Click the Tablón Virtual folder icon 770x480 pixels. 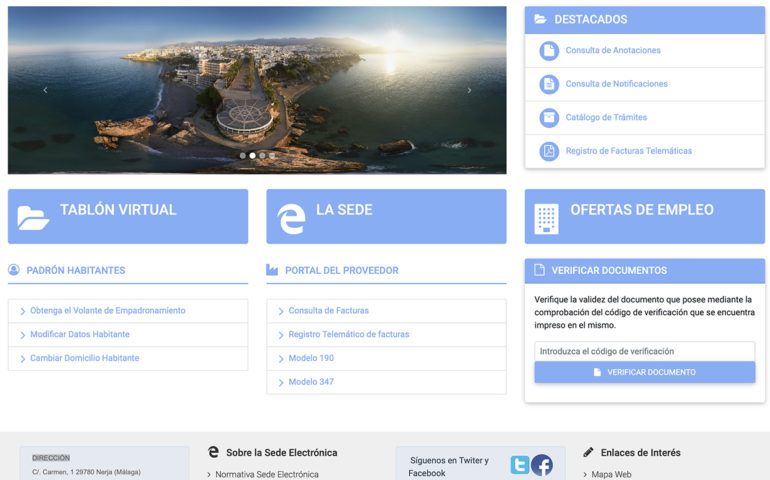pyautogui.click(x=33, y=218)
